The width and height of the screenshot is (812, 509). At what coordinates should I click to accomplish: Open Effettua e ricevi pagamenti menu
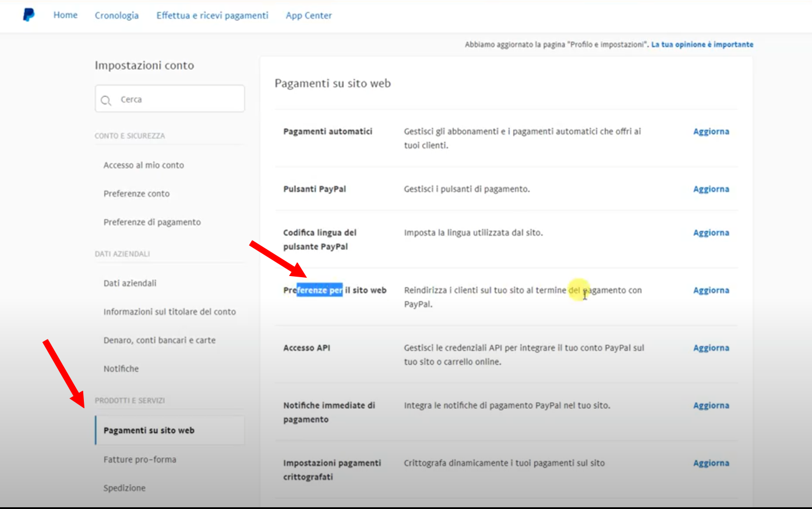coord(212,16)
